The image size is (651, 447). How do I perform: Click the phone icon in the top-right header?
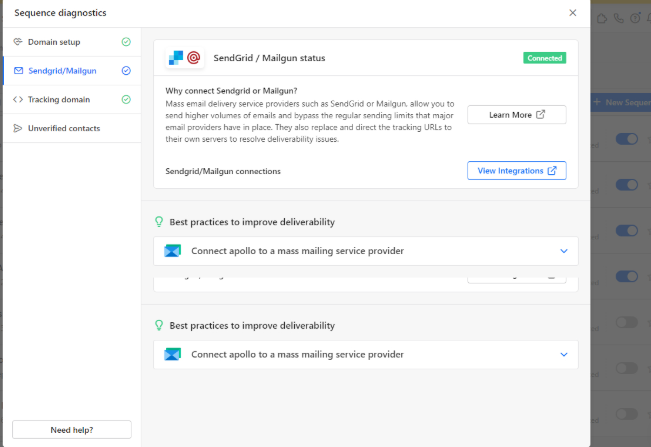[619, 18]
